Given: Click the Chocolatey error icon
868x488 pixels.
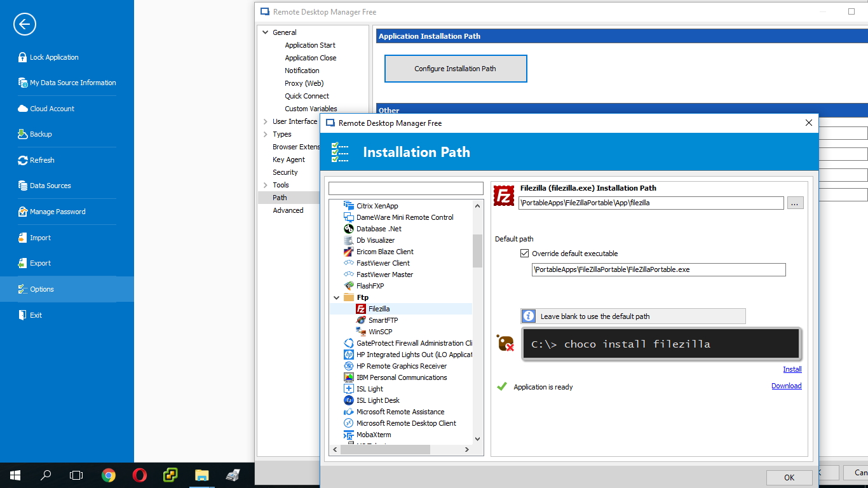Looking at the screenshot, I should pos(506,343).
